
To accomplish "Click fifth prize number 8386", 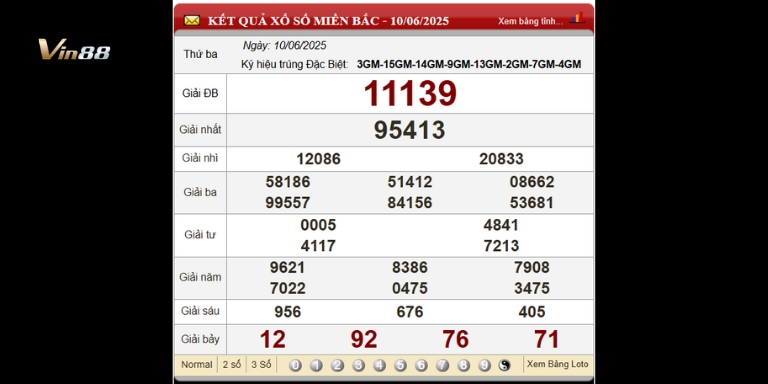I will point(410,268).
